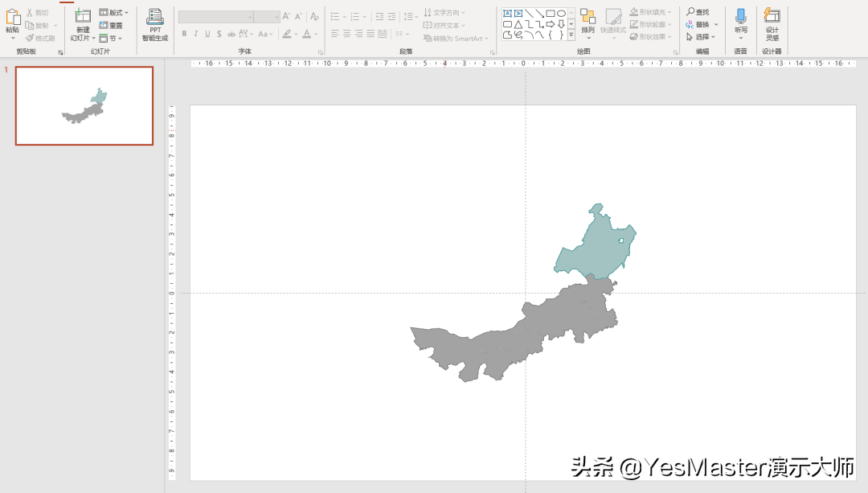Select the rectangle shape in the shapes gallery
868x493 pixels.
(x=549, y=14)
